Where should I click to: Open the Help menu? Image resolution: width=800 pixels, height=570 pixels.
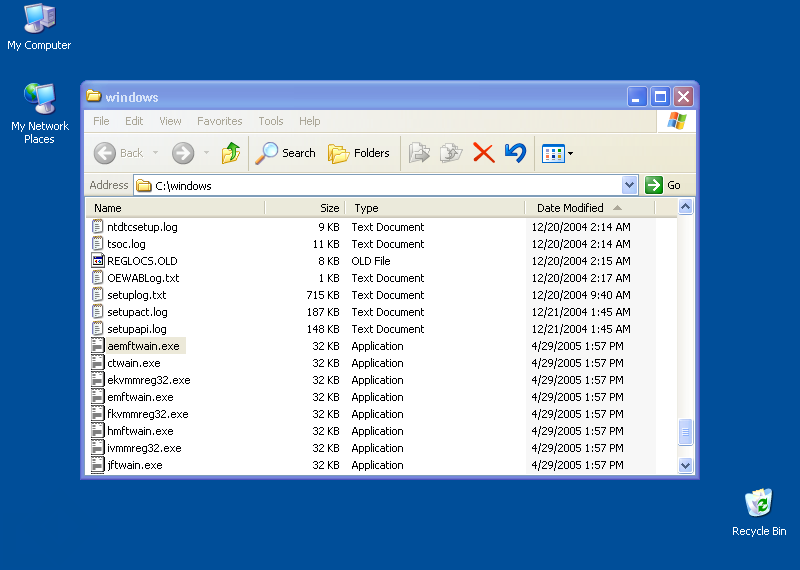(310, 121)
